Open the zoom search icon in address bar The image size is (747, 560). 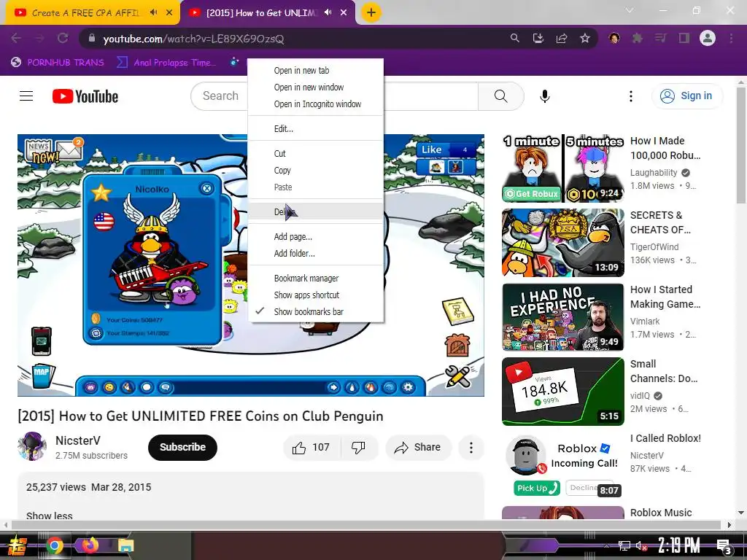pyautogui.click(x=514, y=38)
